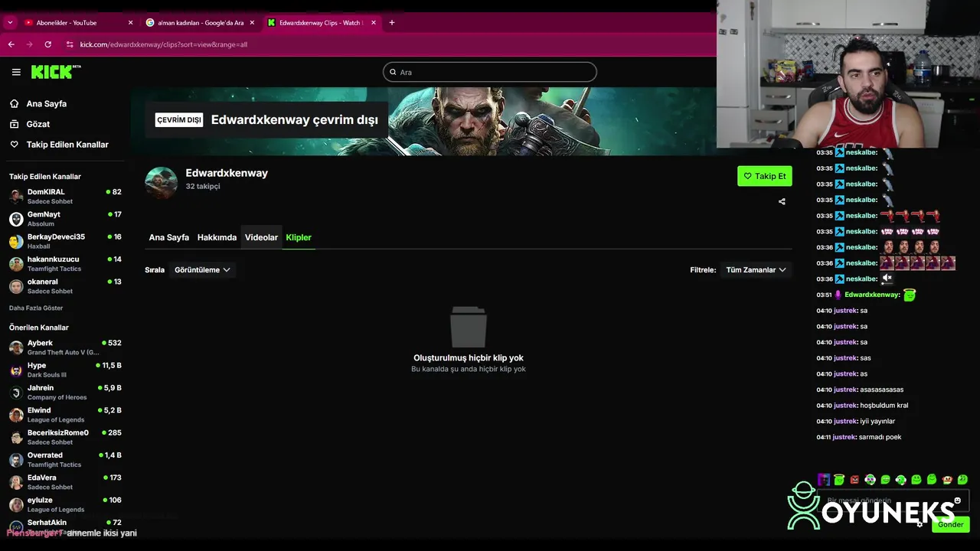Open Overrated recommended channel
This screenshot has height=551, width=980.
(65, 459)
